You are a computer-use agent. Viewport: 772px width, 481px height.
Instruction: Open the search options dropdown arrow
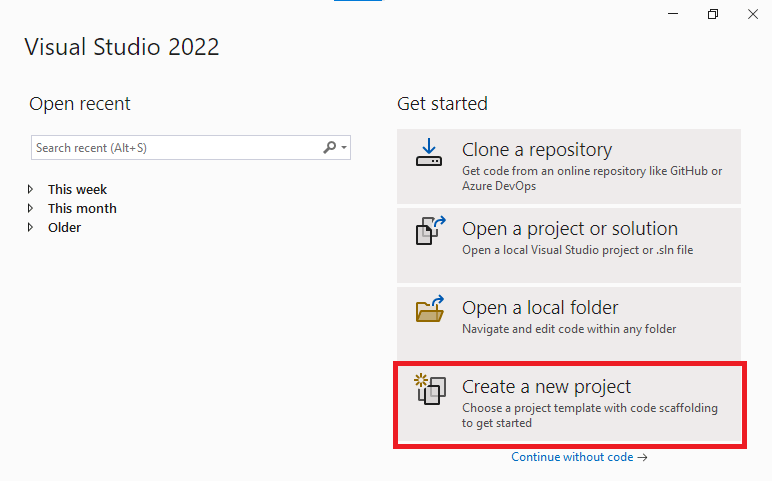344,147
